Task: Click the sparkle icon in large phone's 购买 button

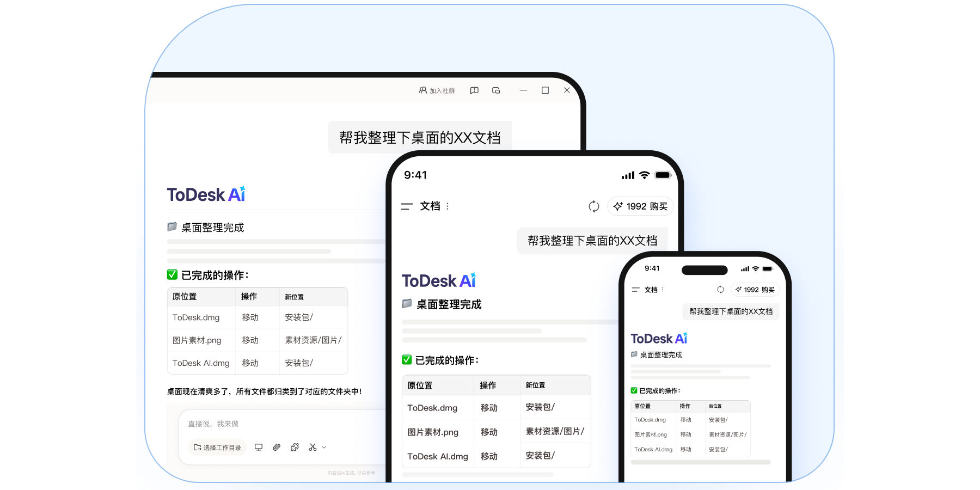Action: (618, 206)
